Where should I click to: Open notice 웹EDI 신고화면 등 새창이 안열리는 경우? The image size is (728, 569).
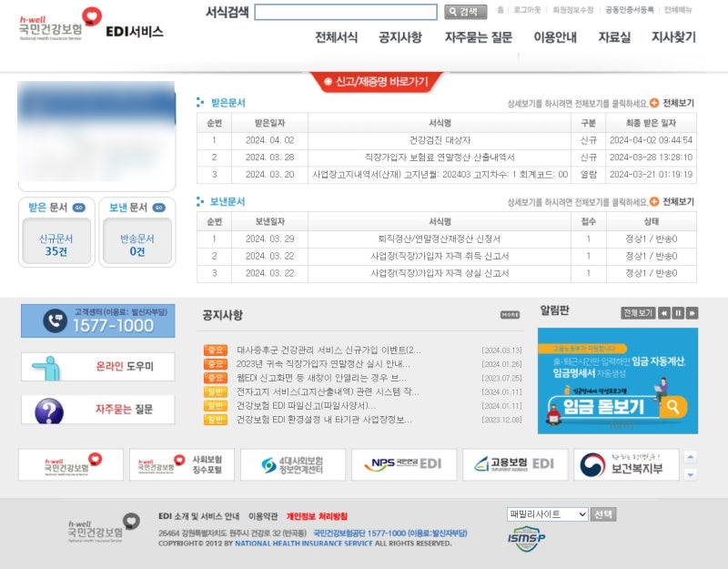(321, 378)
